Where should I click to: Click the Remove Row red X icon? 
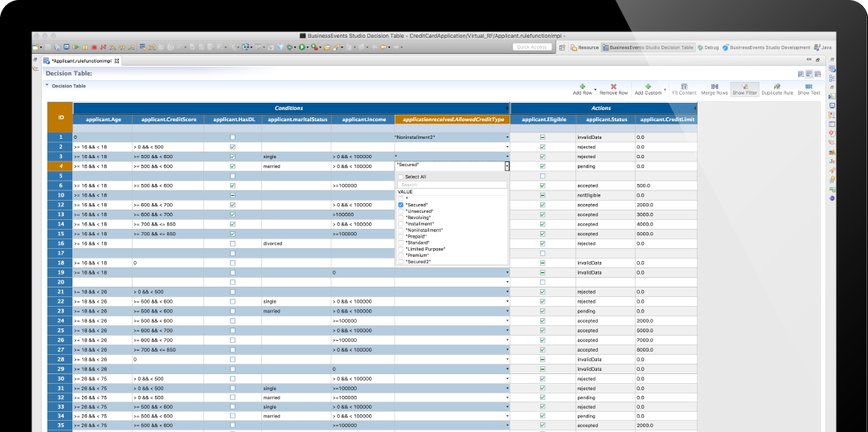tap(613, 87)
